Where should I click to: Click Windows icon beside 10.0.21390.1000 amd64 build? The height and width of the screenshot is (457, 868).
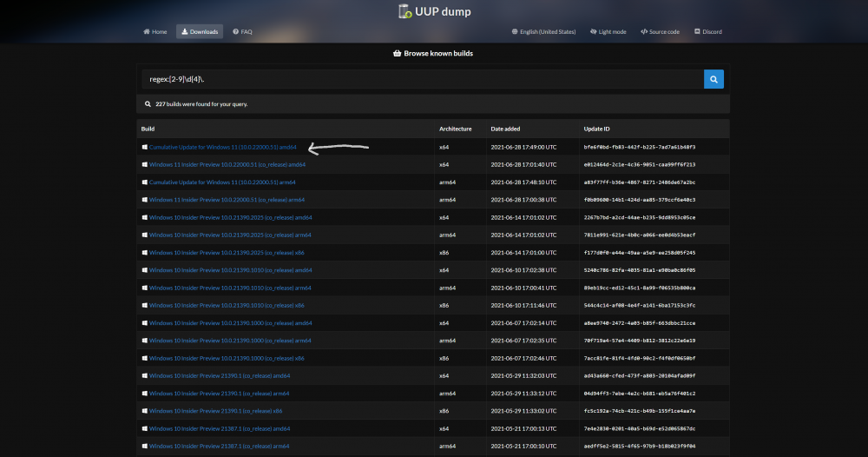[144, 323]
